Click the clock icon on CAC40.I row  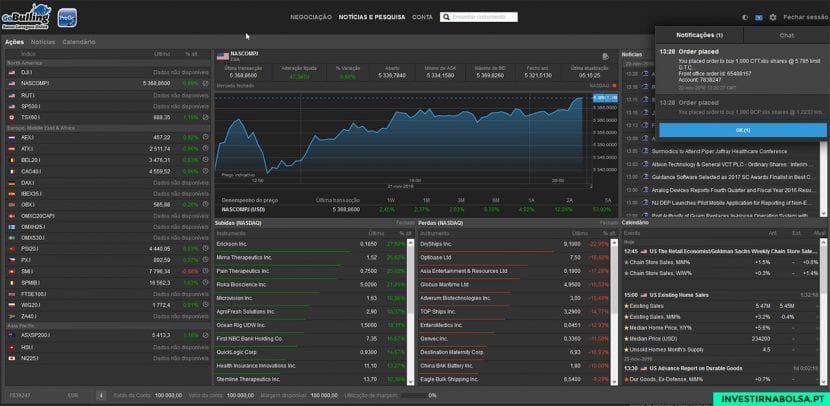click(205, 171)
